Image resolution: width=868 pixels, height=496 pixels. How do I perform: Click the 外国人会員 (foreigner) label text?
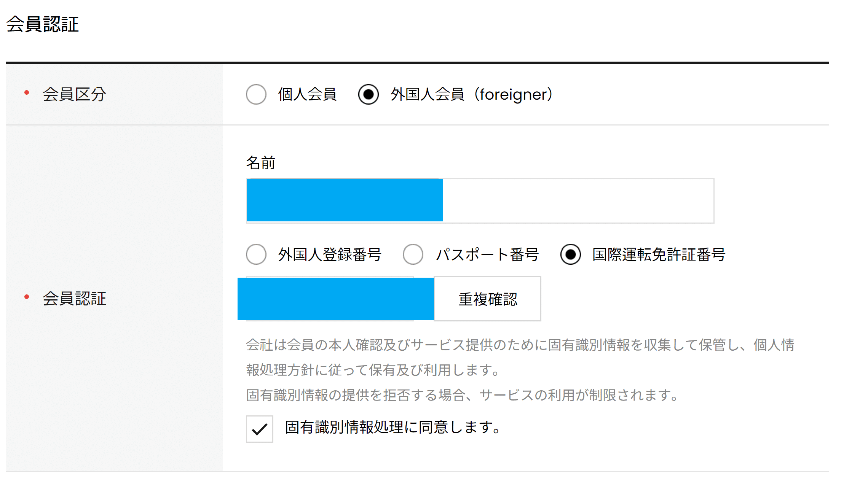click(x=471, y=94)
